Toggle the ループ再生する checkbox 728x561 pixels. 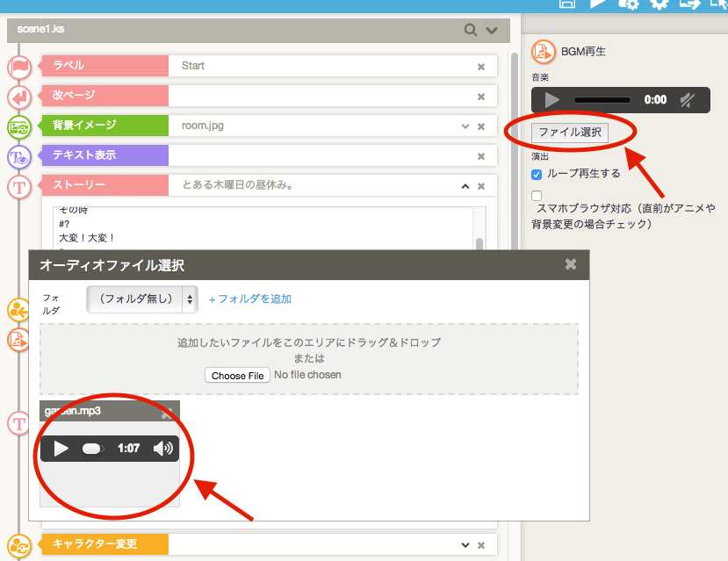tap(537, 174)
